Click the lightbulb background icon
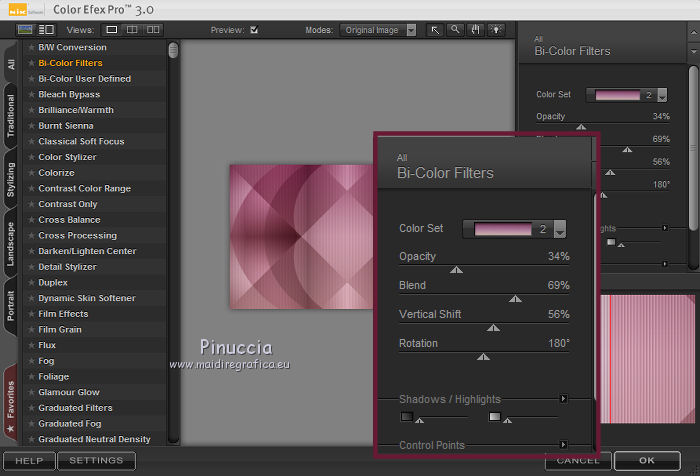 [x=496, y=30]
